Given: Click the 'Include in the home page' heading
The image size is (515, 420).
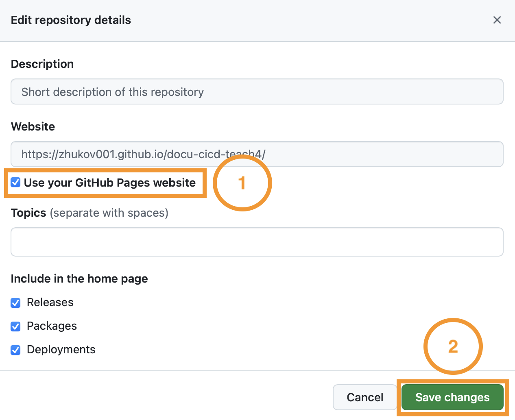Looking at the screenshot, I should point(79,279).
